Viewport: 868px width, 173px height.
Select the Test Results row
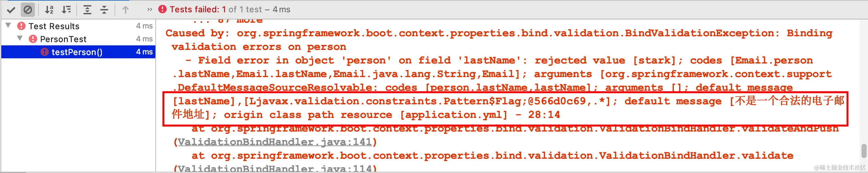click(x=78, y=26)
